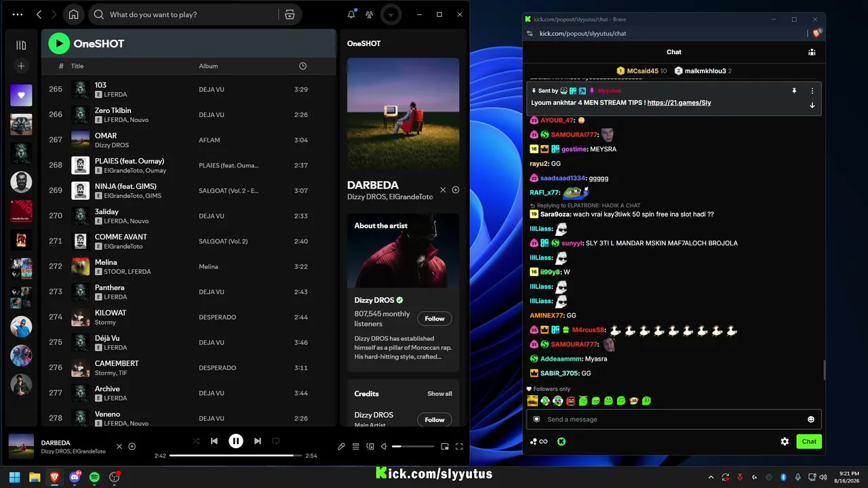Open Spotify notifications bell
Screen dimensions: 868x488
pyautogui.click(x=351, y=14)
